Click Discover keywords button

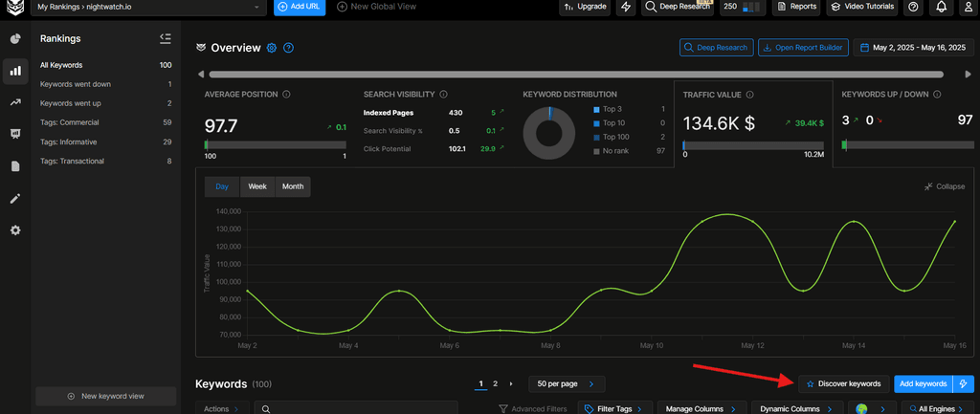coord(844,384)
